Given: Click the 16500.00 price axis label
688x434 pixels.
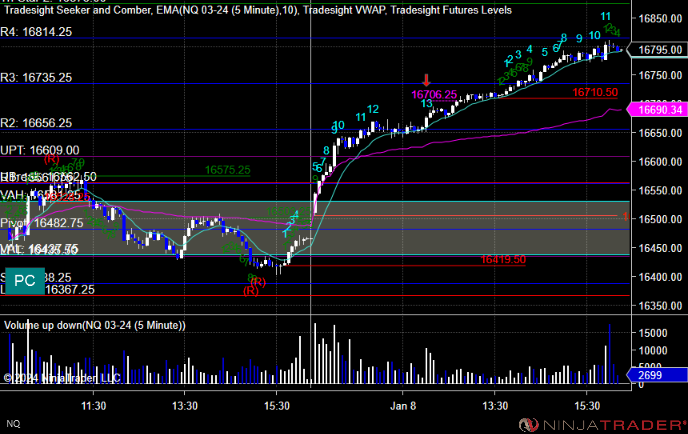Looking at the screenshot, I should [660, 219].
